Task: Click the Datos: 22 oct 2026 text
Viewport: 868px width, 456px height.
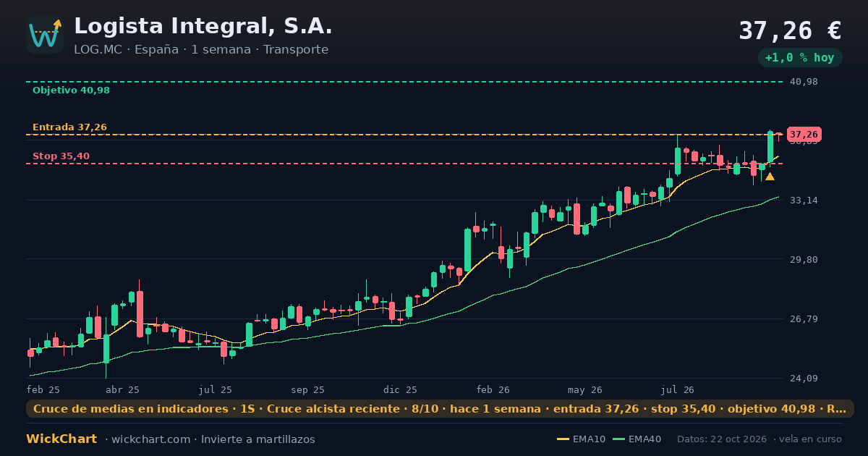Action: (x=723, y=439)
